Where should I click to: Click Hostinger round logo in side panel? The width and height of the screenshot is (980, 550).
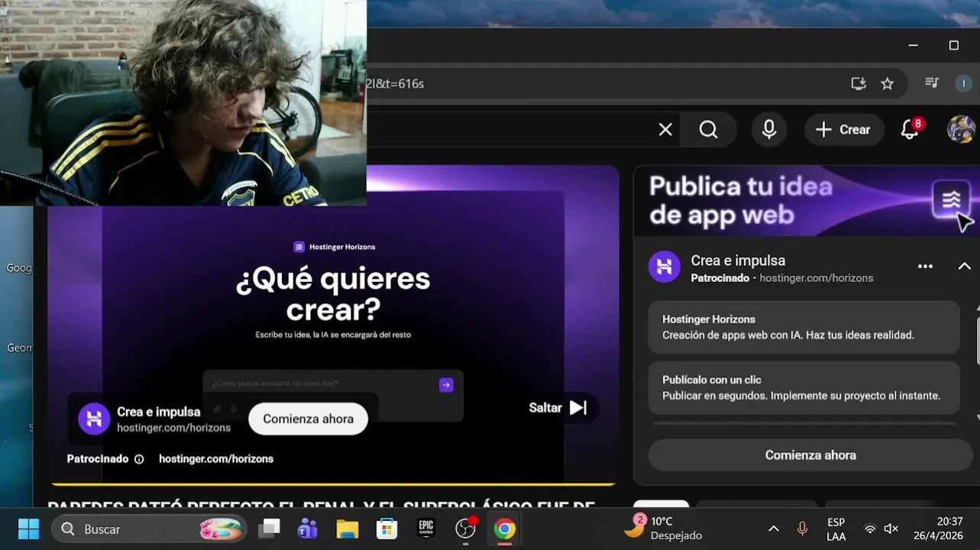point(665,267)
